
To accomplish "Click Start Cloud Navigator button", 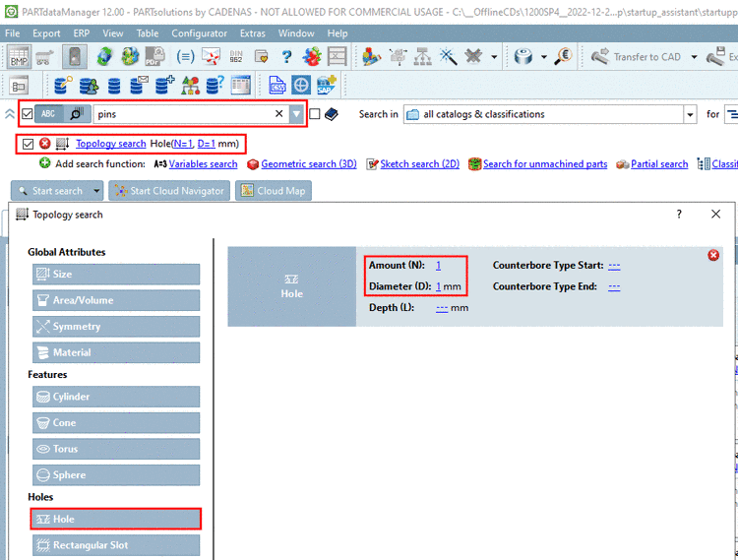I will [x=169, y=191].
